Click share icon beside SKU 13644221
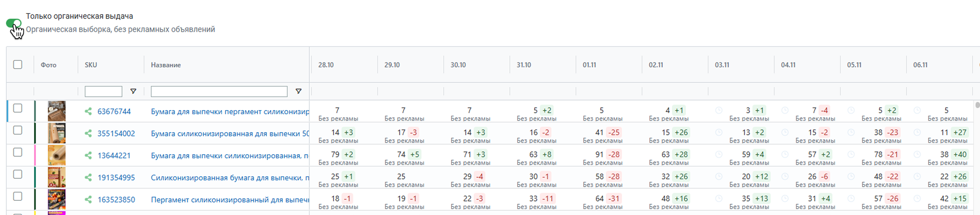Image resolution: width=980 pixels, height=215 pixels. coord(88,156)
